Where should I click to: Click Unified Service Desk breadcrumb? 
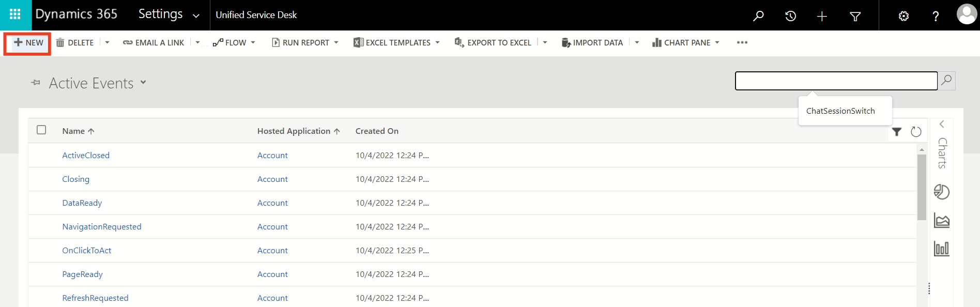(256, 15)
